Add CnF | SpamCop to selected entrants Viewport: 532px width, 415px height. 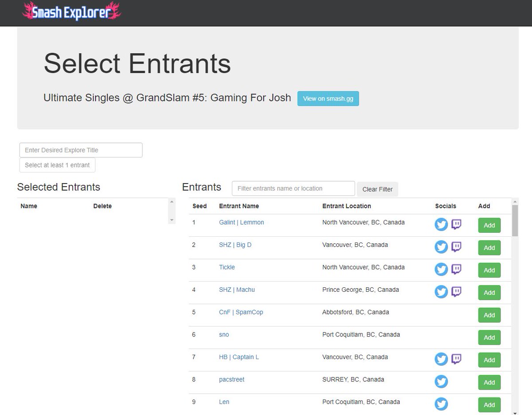tap(489, 315)
